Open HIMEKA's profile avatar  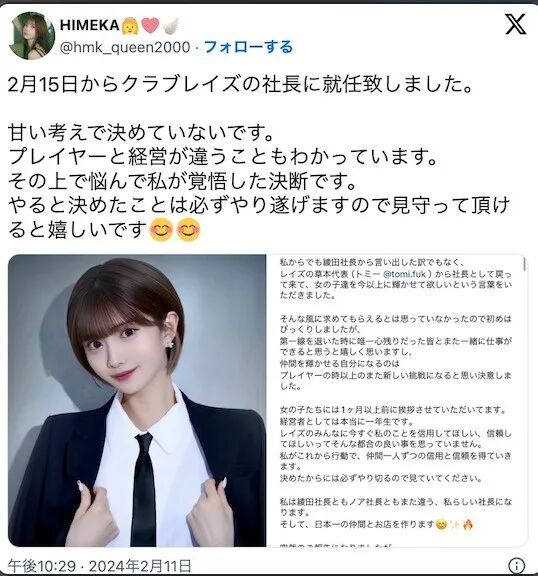coord(32,36)
